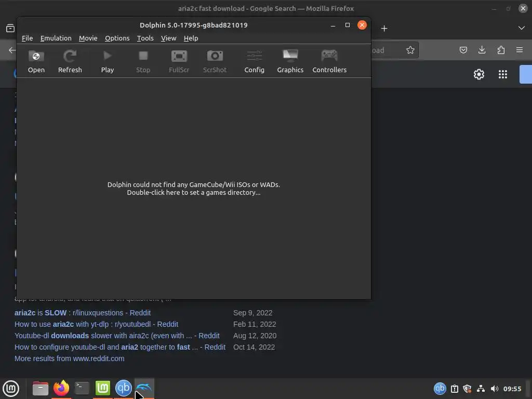Open Graphics settings in Dolphin
Image resolution: width=532 pixels, height=399 pixels.
click(290, 61)
